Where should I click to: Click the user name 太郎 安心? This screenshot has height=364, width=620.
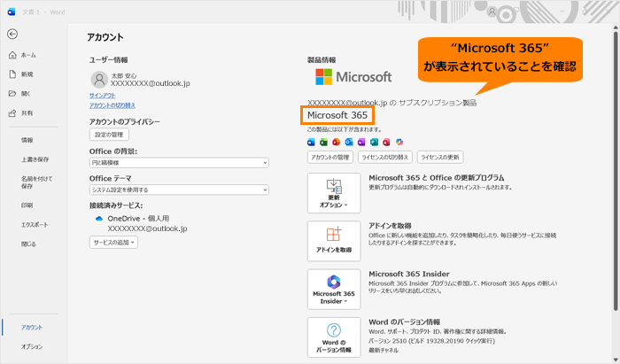pos(123,75)
